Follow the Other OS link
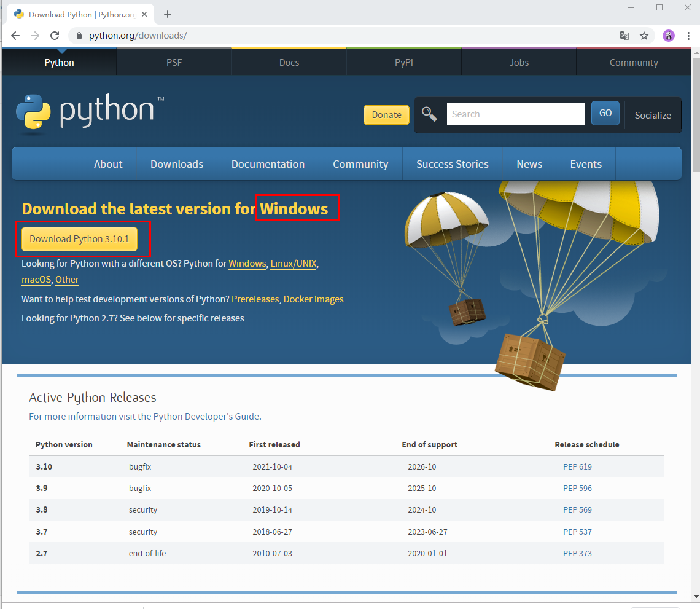 (67, 280)
